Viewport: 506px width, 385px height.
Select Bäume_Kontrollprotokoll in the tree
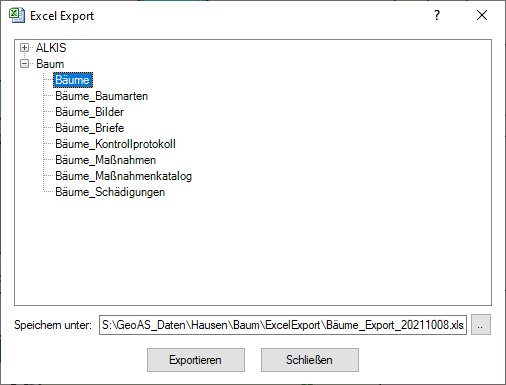[115, 144]
